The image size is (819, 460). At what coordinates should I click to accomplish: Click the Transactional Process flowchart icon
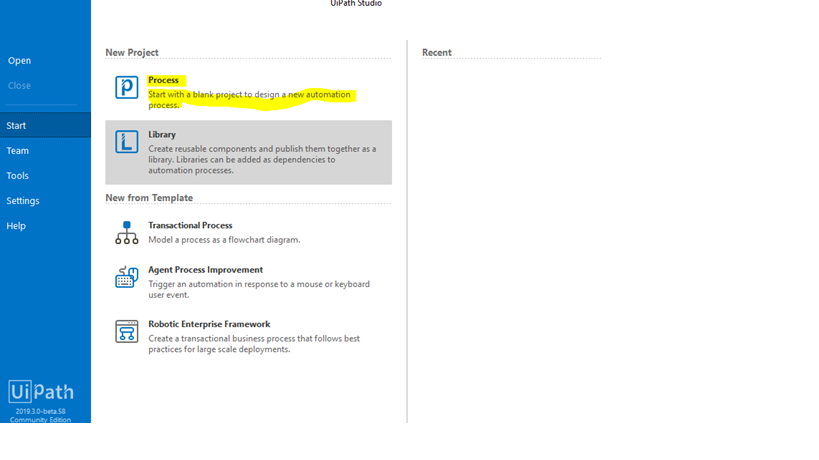click(x=126, y=232)
